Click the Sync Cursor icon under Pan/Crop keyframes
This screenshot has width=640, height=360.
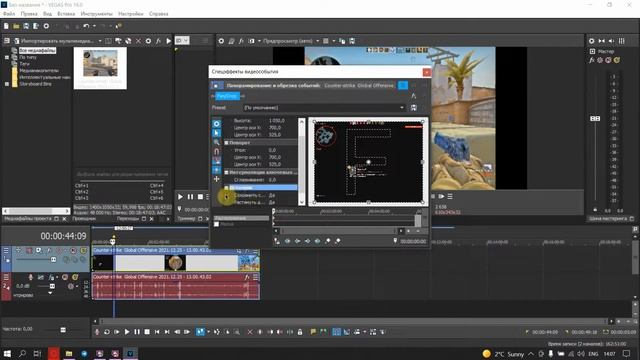pos(277,241)
